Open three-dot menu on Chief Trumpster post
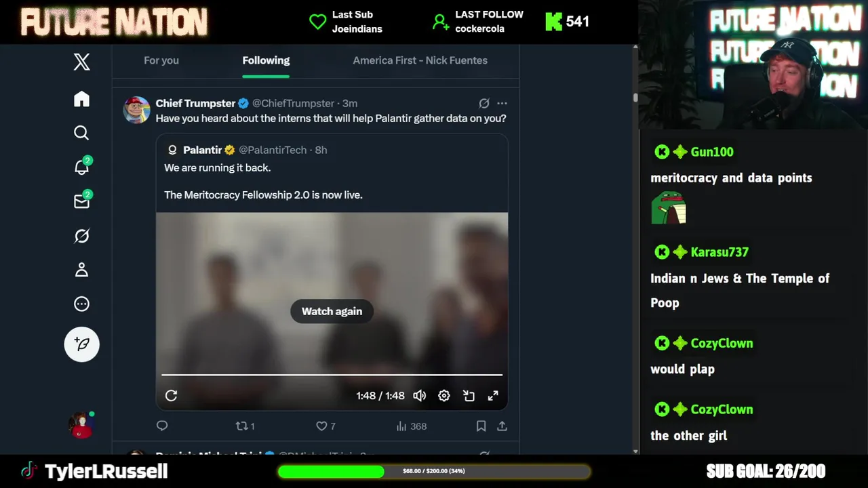868x488 pixels. (x=502, y=103)
